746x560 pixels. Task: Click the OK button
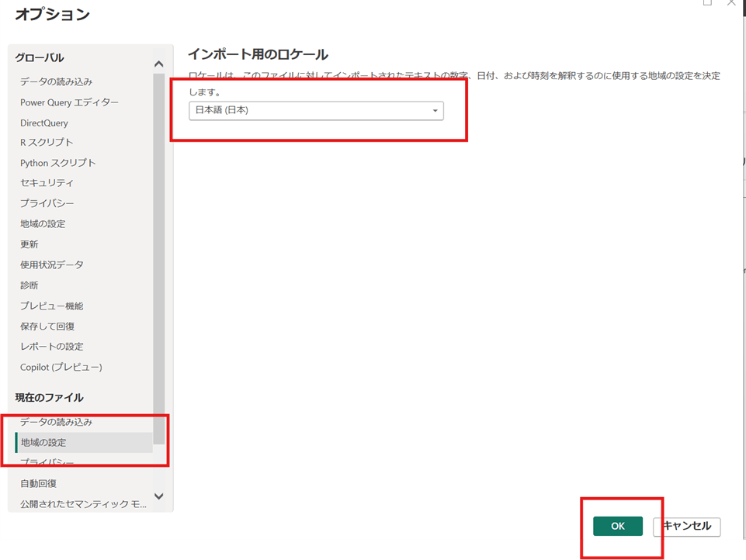tap(617, 526)
